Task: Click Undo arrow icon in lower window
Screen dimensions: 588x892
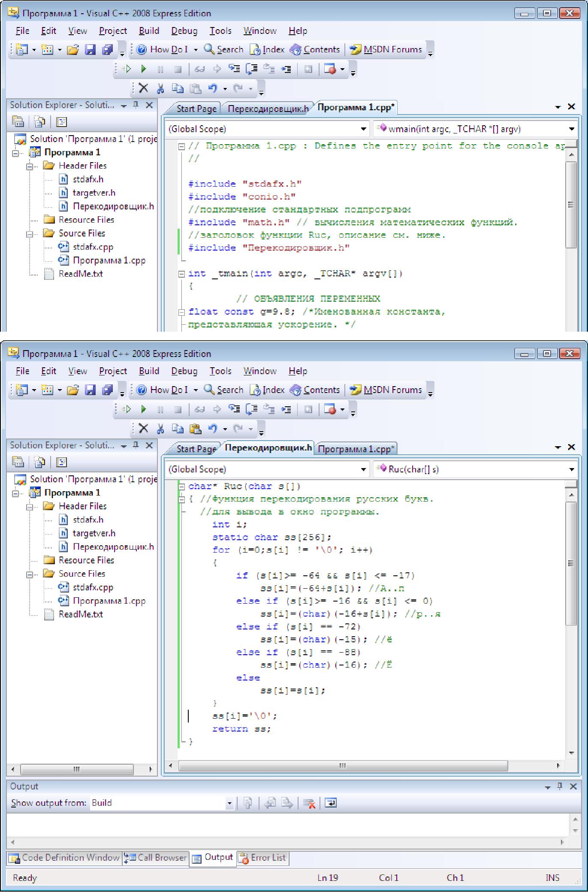Action: pos(213,429)
